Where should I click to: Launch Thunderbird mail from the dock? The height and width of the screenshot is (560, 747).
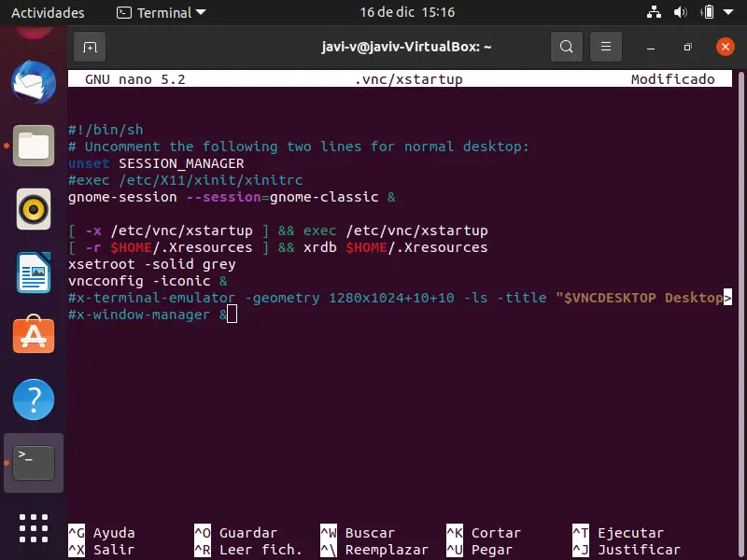click(x=33, y=83)
